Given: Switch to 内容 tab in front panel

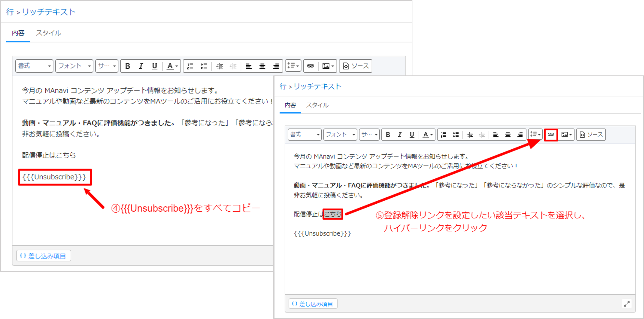Looking at the screenshot, I should 290,105.
